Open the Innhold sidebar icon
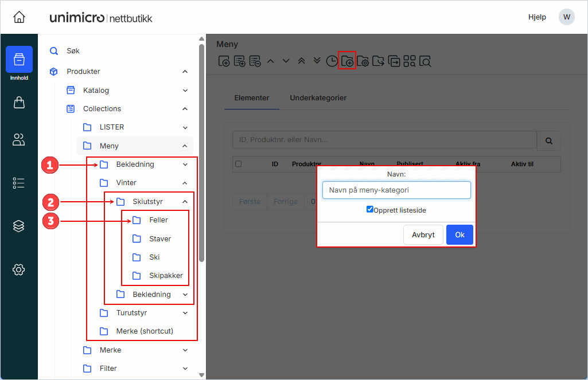The width and height of the screenshot is (588, 380). tap(19, 60)
